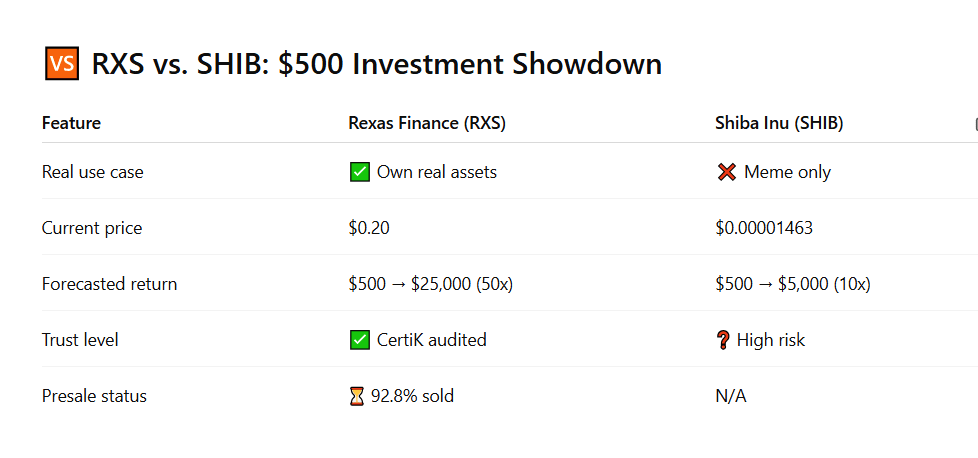
Task: Click the $0.20 RXS price cell
Action: (369, 228)
